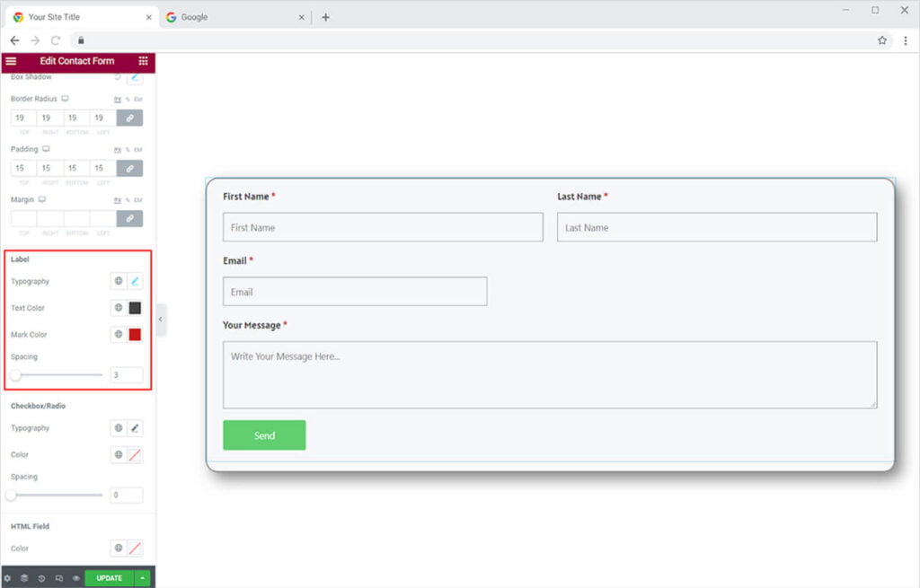Screen dimensions: 920x588
Task: Collapse the editor panel with side arrow
Action: pyautogui.click(x=161, y=320)
